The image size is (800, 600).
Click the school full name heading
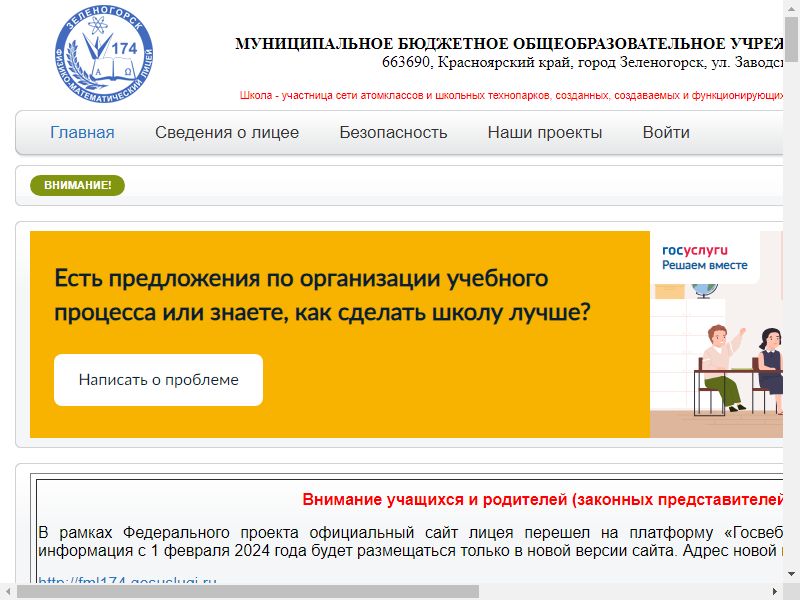pos(509,44)
